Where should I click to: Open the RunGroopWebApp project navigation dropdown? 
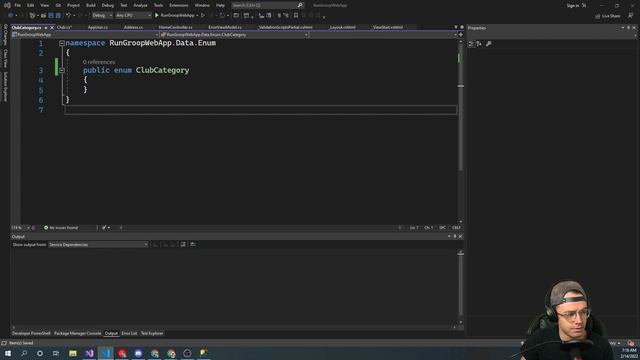tap(85, 35)
